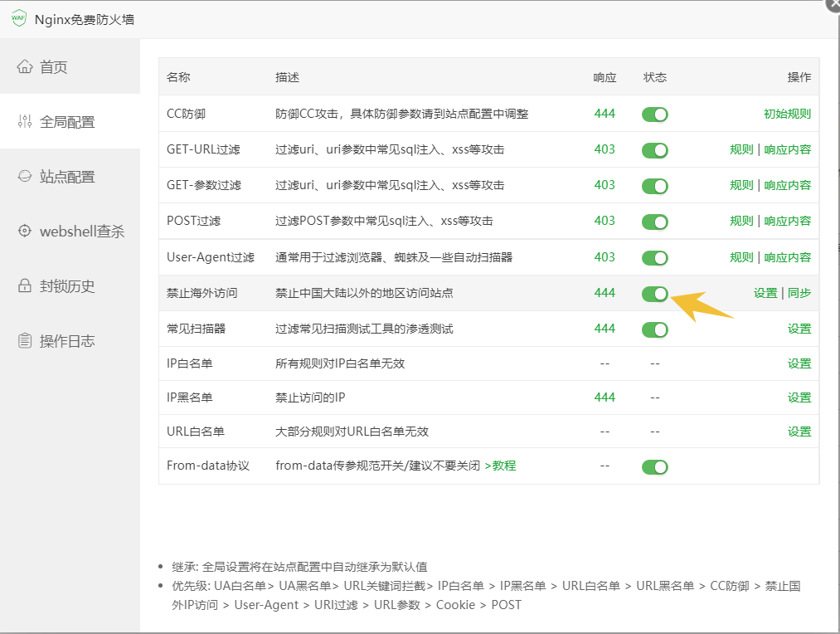Click the 403 response of POST过滤
The height and width of the screenshot is (634, 840).
[605, 221]
